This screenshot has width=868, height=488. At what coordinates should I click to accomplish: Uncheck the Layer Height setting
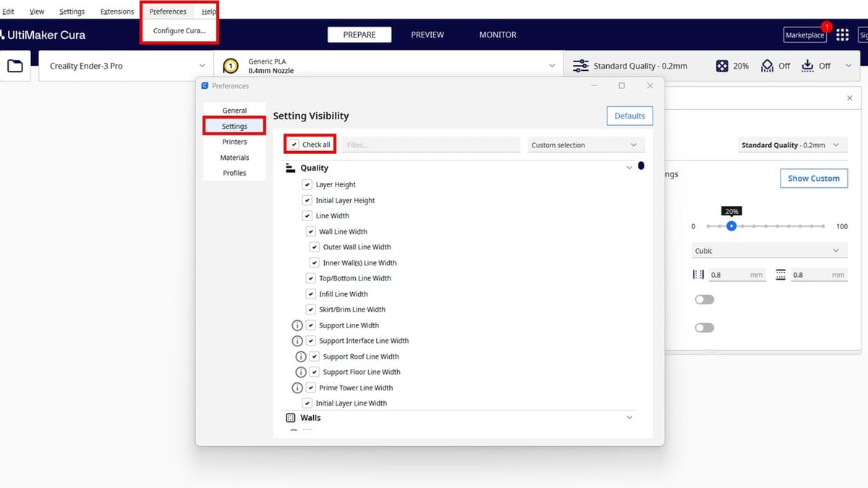[x=307, y=184]
